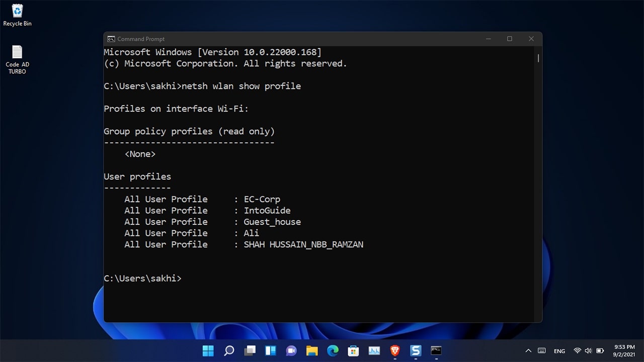Show hidden tray icons chevron
The image size is (644, 362).
(528, 351)
